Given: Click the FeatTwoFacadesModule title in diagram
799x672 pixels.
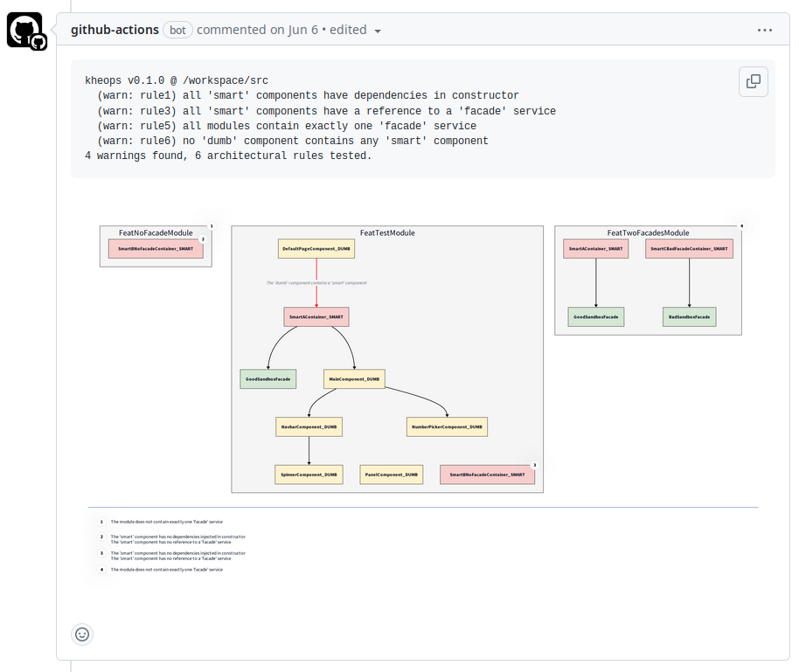Looking at the screenshot, I should pyautogui.click(x=648, y=232).
